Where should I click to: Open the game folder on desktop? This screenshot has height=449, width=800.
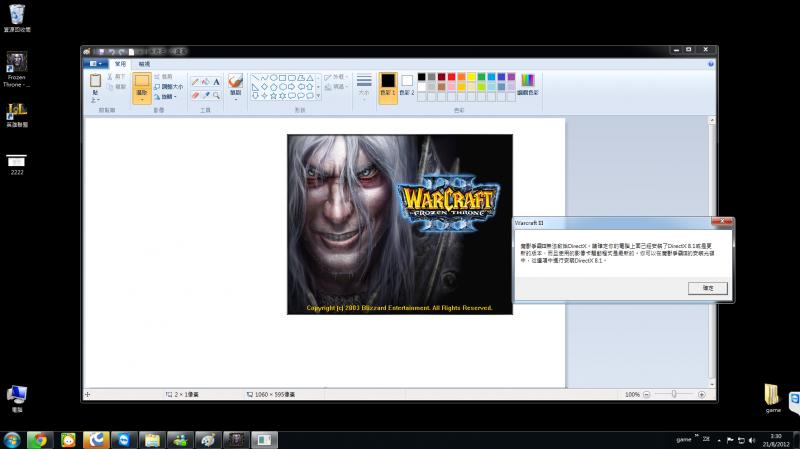click(773, 395)
